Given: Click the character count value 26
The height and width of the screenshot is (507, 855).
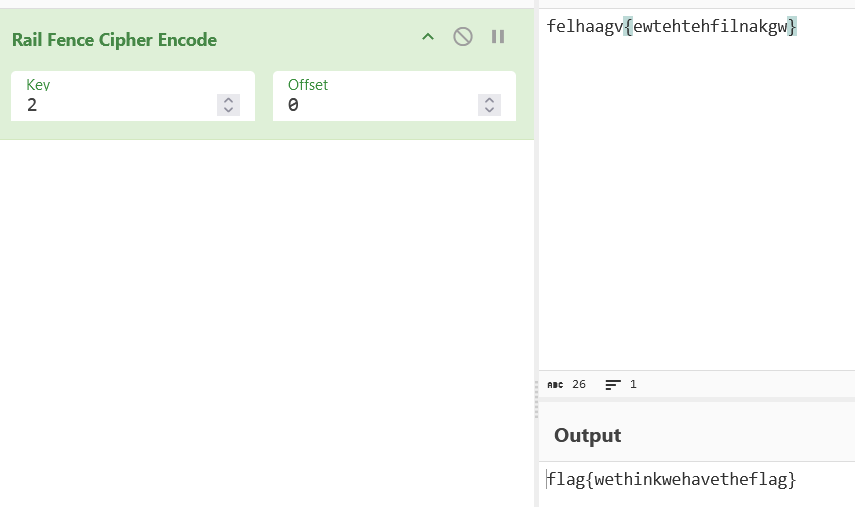Looking at the screenshot, I should point(579,384).
